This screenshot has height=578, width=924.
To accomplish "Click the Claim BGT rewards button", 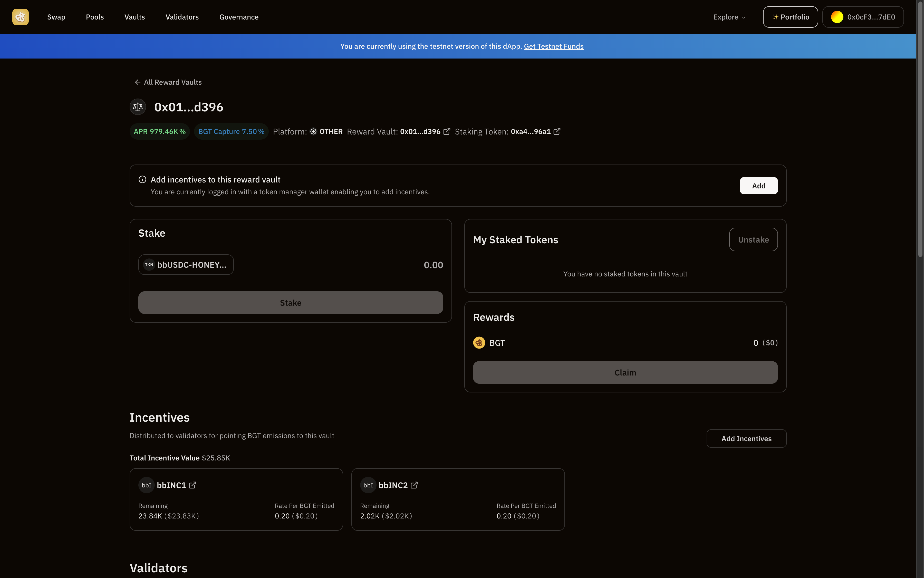I will [624, 372].
